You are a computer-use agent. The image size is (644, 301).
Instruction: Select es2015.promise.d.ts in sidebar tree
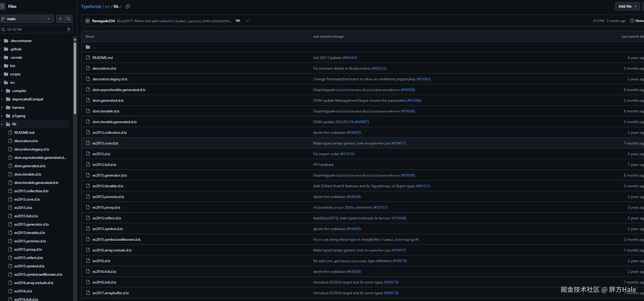click(30, 241)
